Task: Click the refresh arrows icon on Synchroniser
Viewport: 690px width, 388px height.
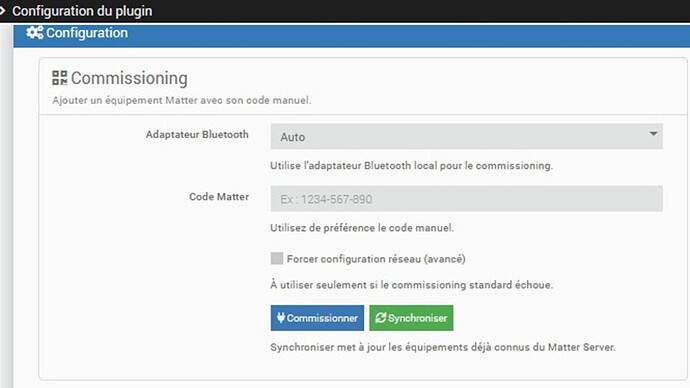Action: pyautogui.click(x=380, y=318)
